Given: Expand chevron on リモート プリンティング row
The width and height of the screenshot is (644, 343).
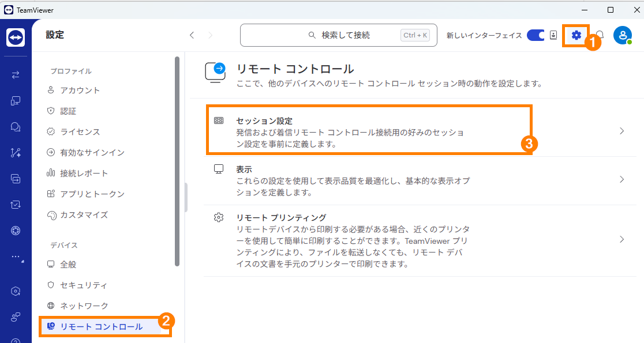Looking at the screenshot, I should tap(622, 240).
